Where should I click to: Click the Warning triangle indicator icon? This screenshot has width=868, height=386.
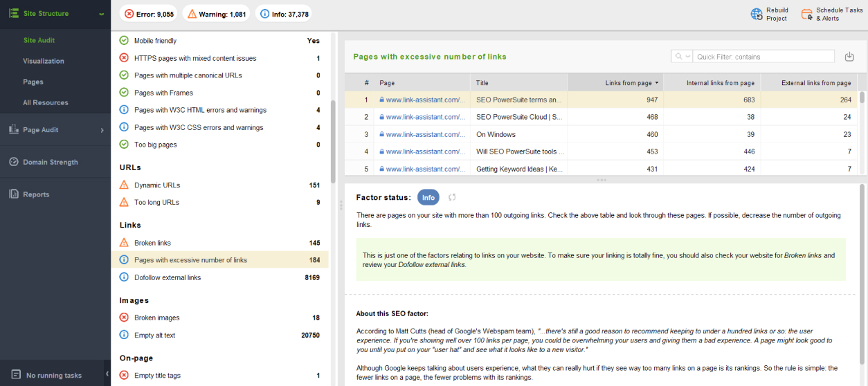click(192, 14)
